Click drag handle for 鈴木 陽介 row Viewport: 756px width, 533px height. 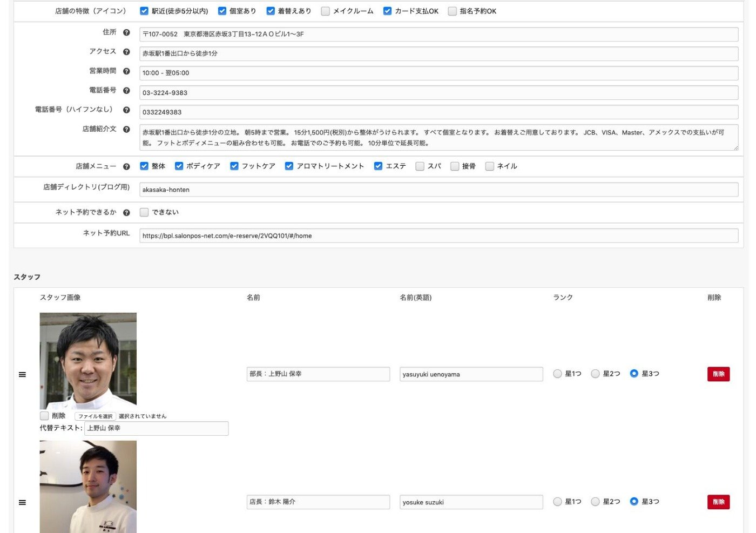pos(22,503)
